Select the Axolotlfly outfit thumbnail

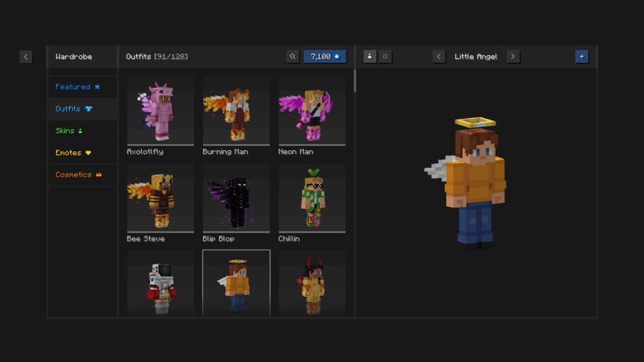click(160, 111)
